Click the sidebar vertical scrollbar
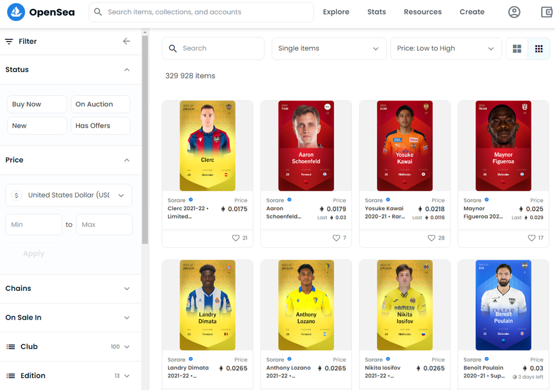 (145, 140)
